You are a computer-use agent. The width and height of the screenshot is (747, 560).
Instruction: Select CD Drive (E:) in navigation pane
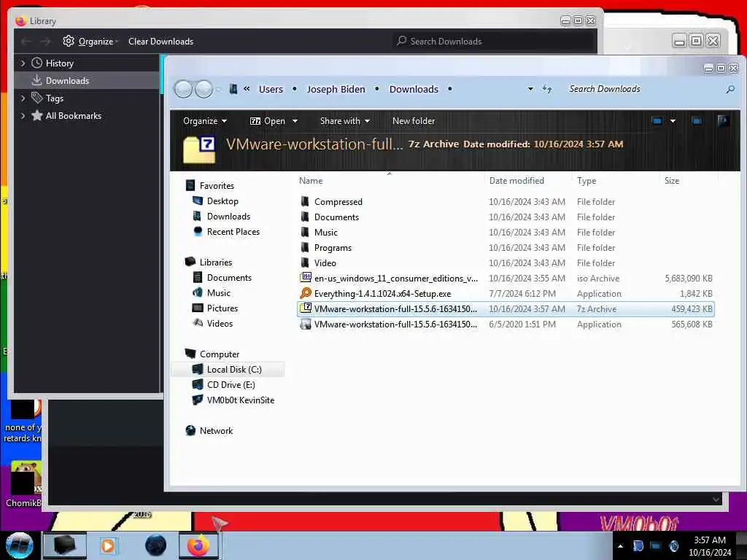[x=231, y=385]
